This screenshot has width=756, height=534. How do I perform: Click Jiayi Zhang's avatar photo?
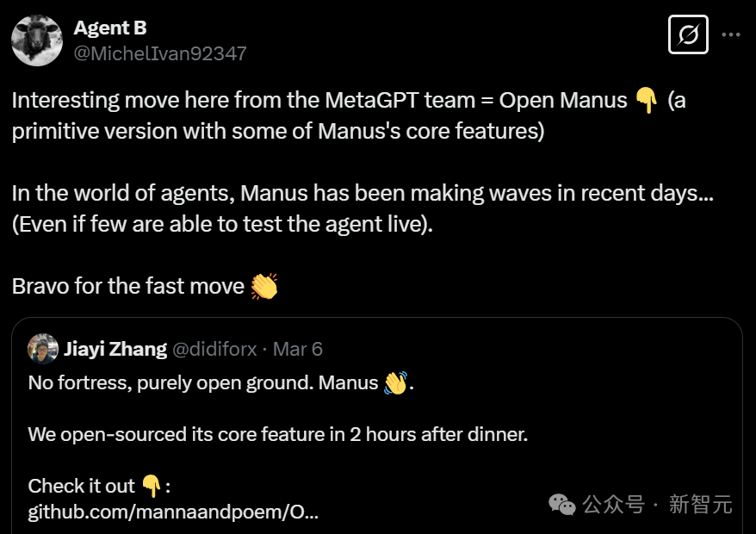[43, 349]
